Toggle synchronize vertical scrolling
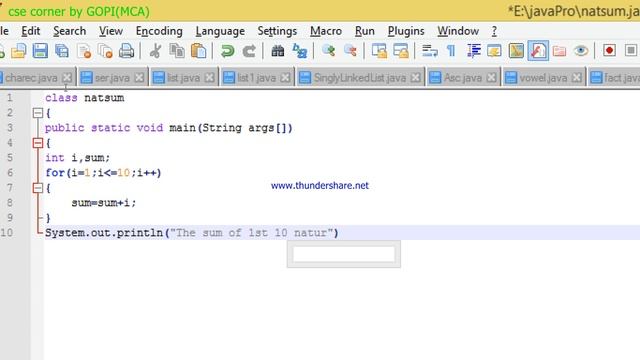Viewport: 640px width, 360px height. point(379,51)
